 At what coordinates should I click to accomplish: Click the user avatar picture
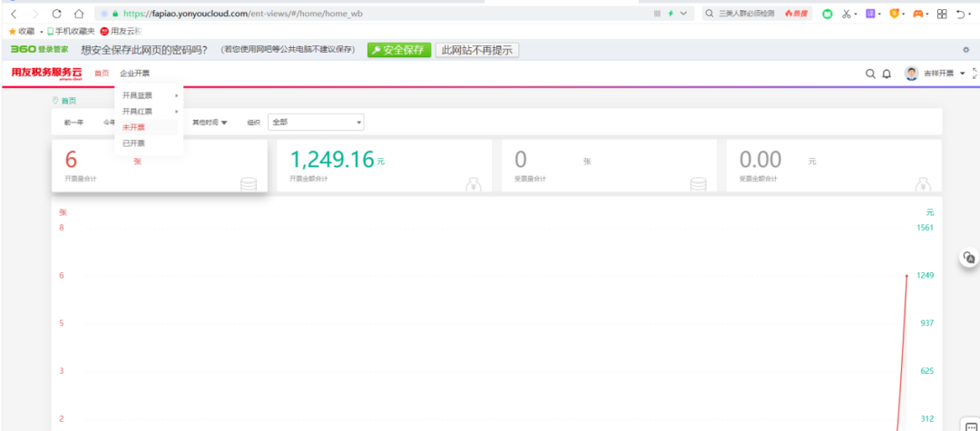click(912, 73)
